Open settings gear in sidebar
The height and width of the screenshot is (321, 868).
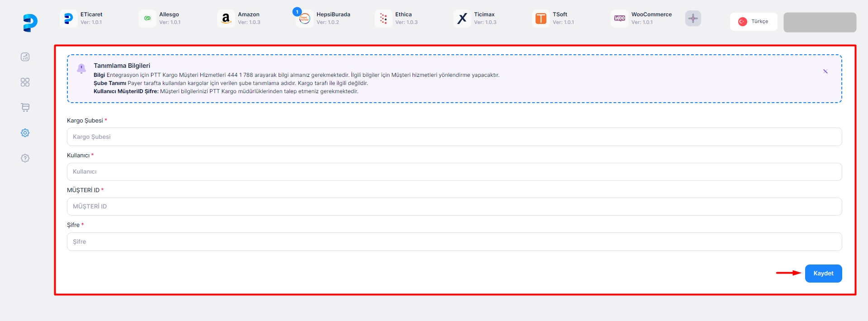pyautogui.click(x=25, y=133)
